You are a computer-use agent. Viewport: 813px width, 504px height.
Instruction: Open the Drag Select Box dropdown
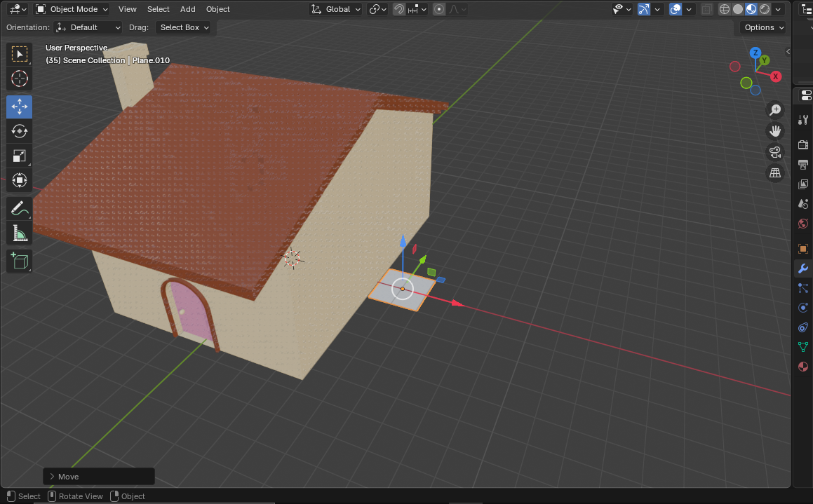(184, 27)
